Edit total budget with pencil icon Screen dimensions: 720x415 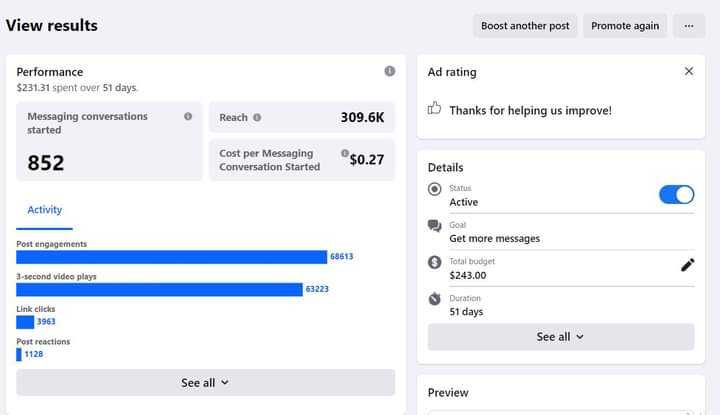[x=687, y=265]
